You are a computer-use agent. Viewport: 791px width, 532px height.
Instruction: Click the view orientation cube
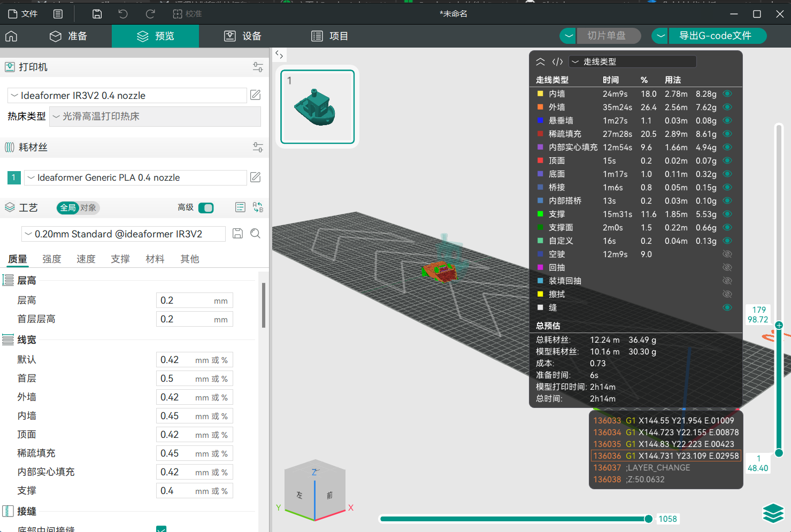pos(314,489)
